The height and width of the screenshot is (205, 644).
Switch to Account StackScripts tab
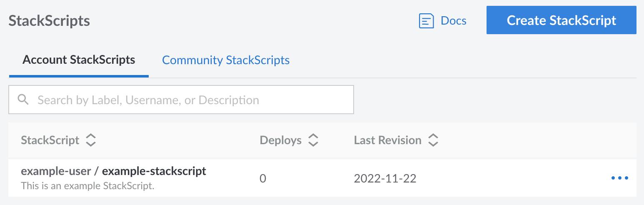point(79,60)
